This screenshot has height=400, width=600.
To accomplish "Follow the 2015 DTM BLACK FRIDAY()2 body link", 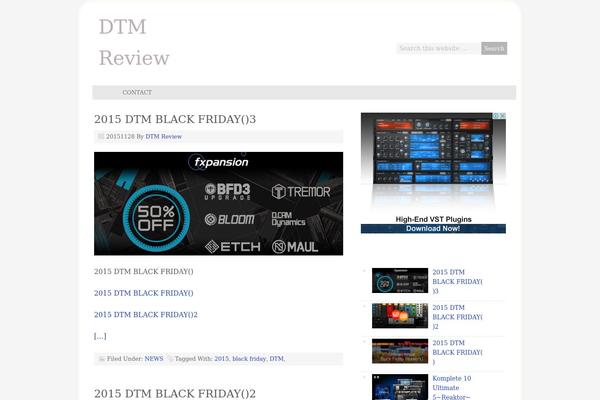I will pos(146,315).
